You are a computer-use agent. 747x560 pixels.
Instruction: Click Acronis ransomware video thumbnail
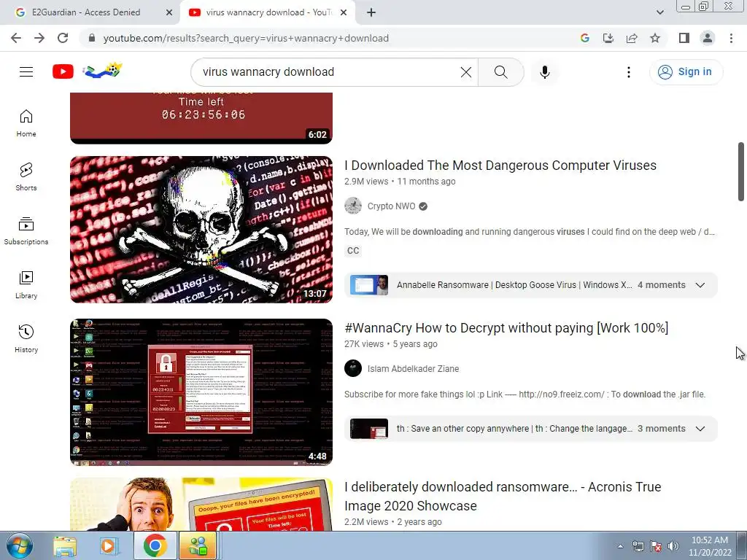pyautogui.click(x=201, y=505)
